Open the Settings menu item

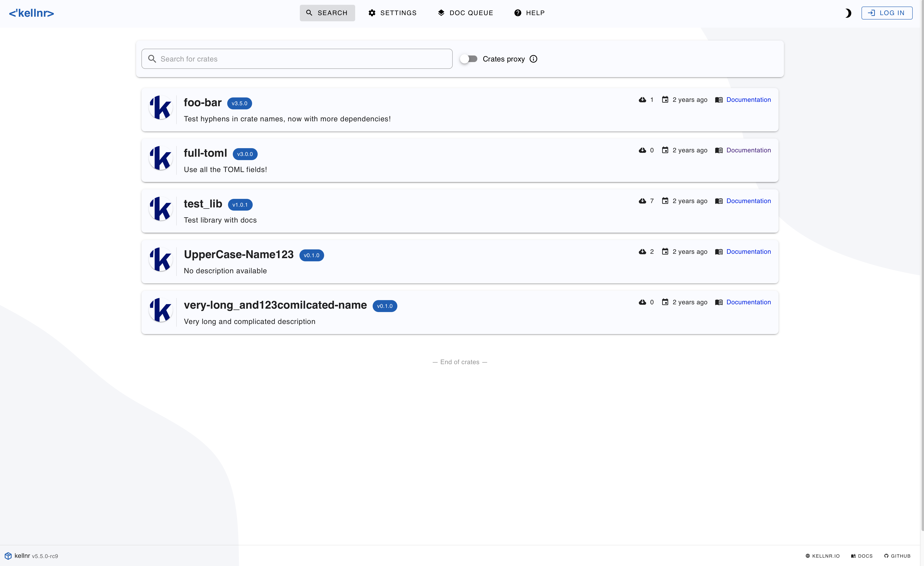392,13
